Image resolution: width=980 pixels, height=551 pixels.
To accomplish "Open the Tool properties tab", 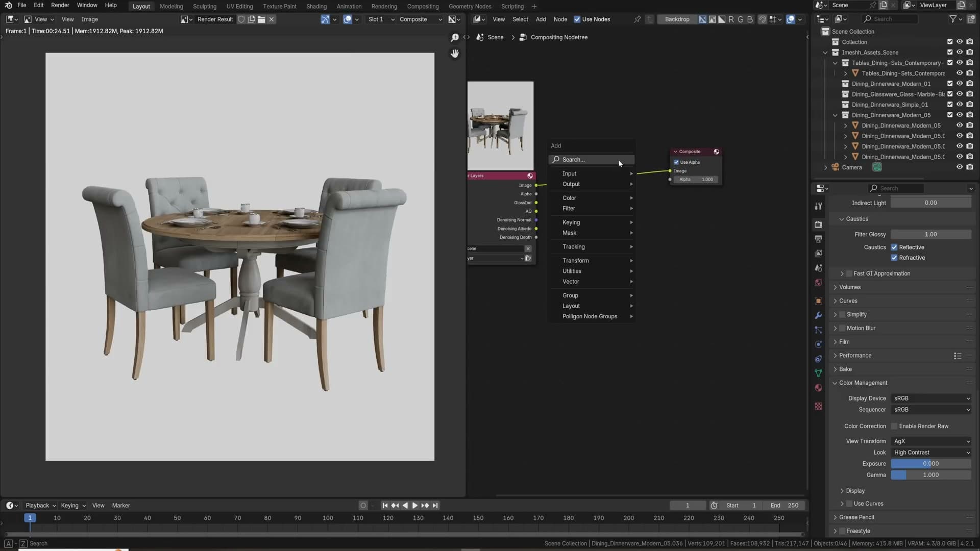I will coord(818,206).
